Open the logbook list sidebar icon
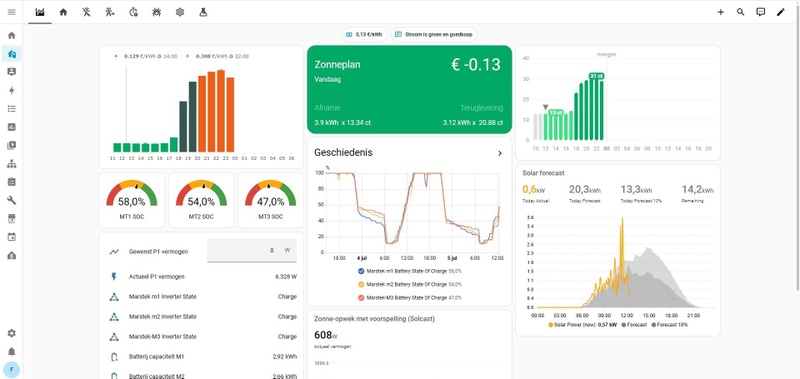 pyautogui.click(x=12, y=109)
